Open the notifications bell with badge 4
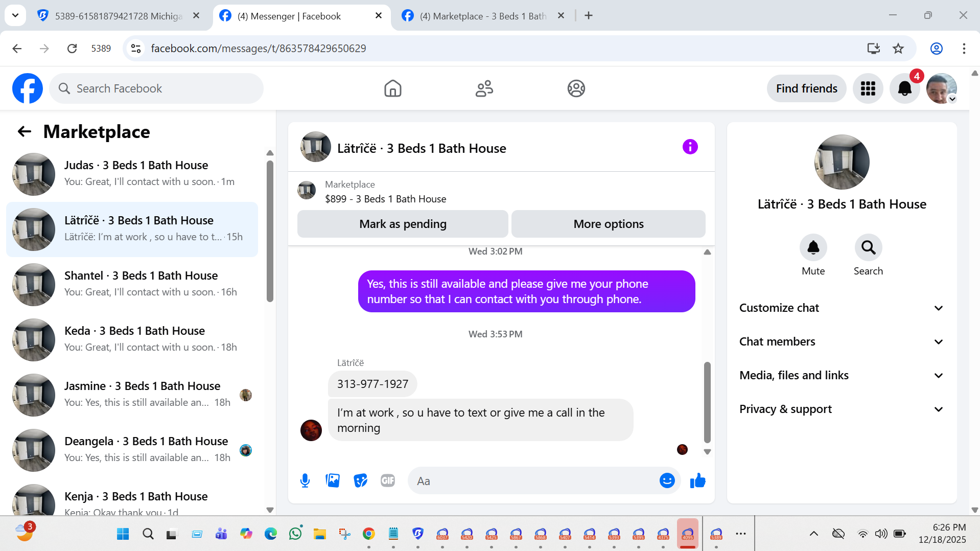Image resolution: width=980 pixels, height=551 pixels. (904, 88)
